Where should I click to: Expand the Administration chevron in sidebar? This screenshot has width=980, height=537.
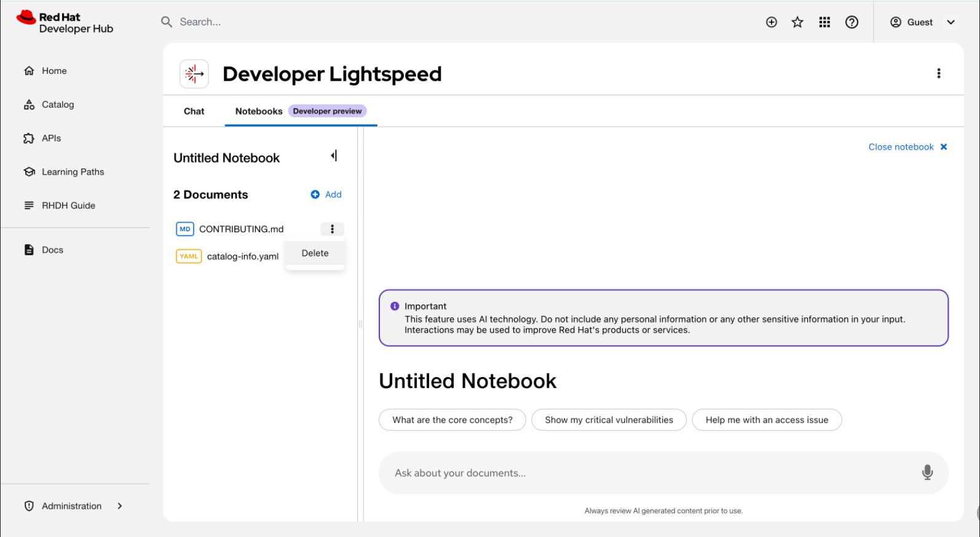(120, 506)
